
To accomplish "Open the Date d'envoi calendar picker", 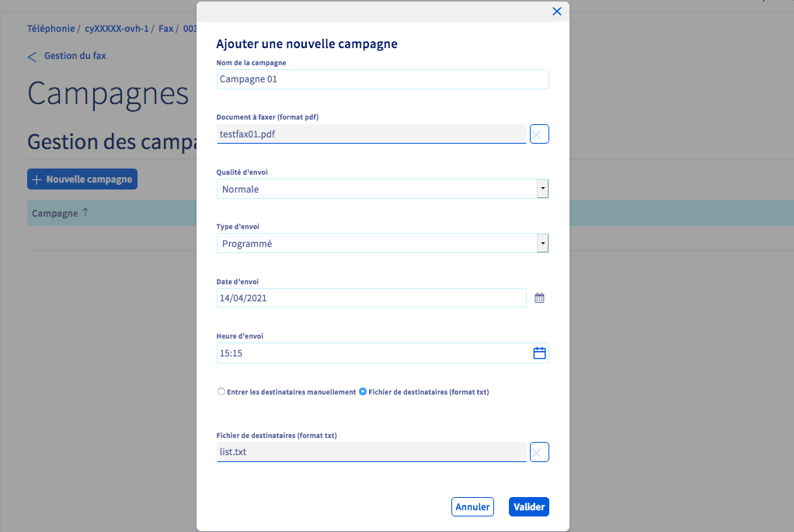I will point(539,297).
